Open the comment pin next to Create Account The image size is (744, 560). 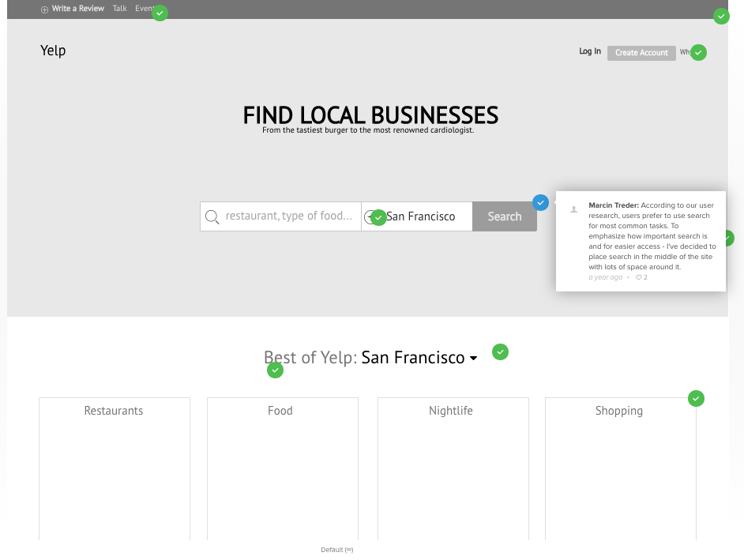coord(698,53)
